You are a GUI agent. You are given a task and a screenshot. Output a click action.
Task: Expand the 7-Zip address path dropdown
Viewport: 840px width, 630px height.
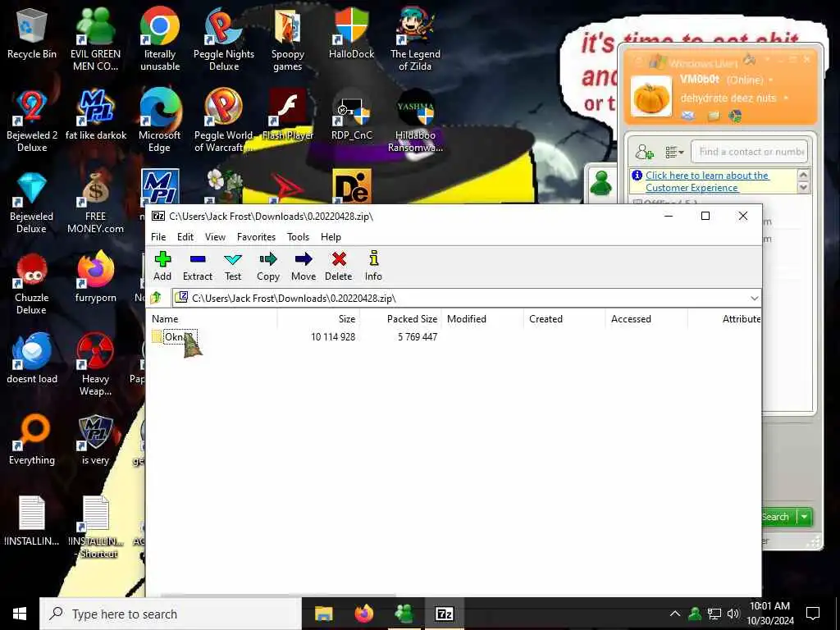click(755, 299)
